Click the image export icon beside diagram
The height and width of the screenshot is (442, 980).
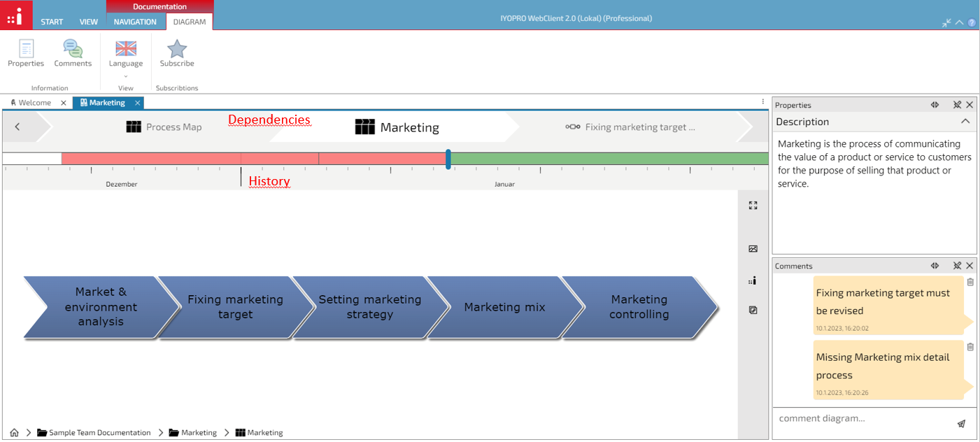pos(753,249)
